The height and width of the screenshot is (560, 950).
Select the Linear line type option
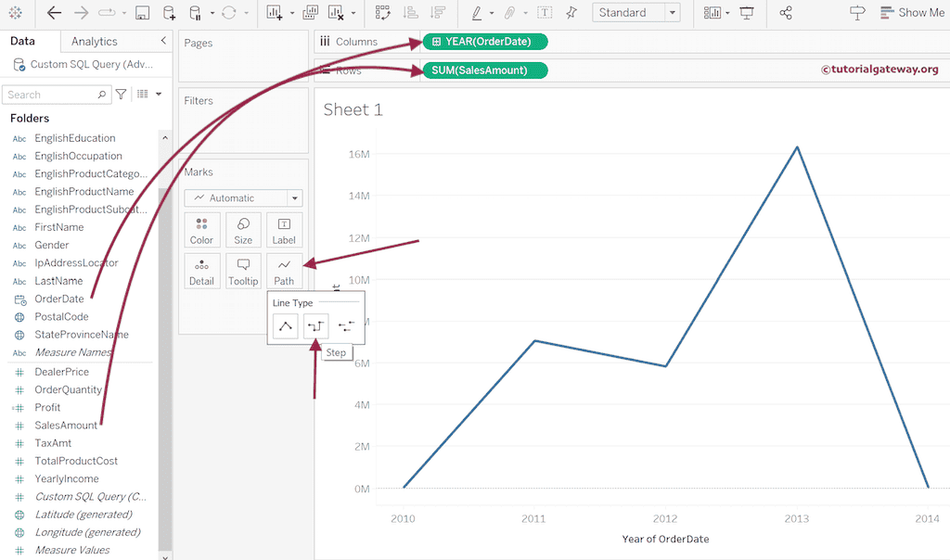[286, 326]
